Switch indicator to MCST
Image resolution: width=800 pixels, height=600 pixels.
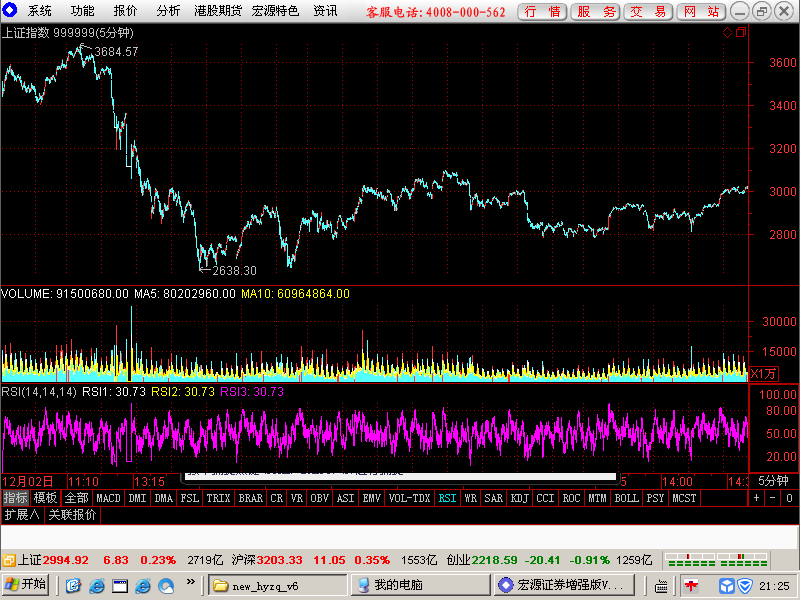point(684,498)
